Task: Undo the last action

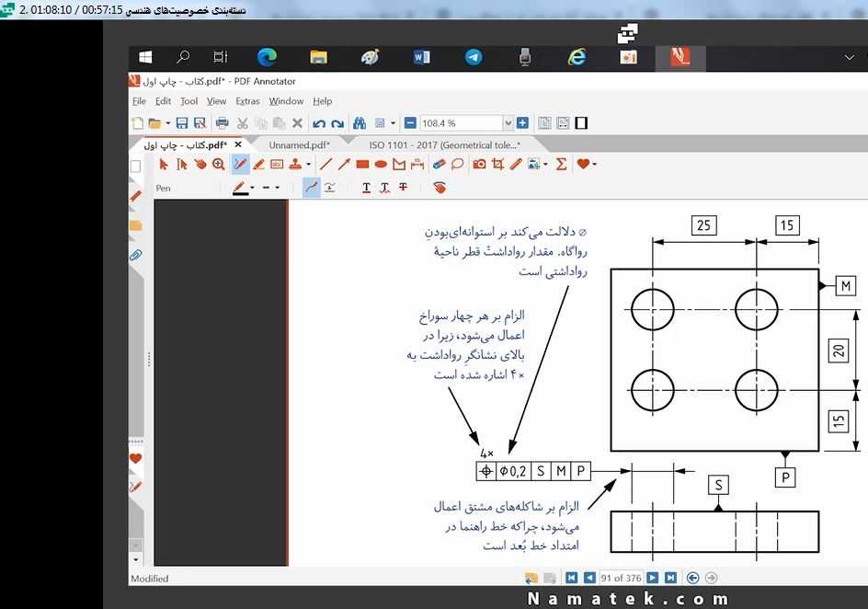Action: (319, 123)
